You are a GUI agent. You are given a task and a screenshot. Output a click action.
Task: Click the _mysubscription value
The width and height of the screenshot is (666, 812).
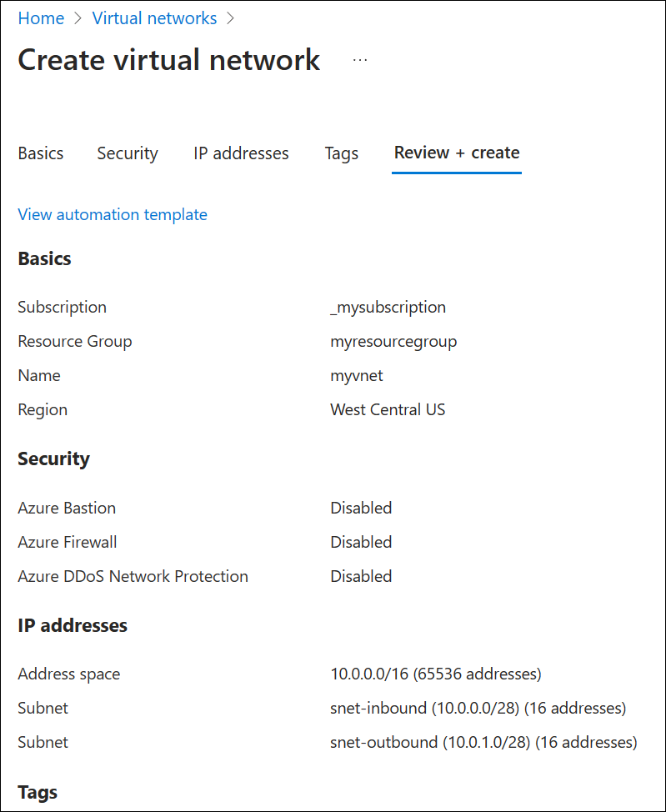[x=388, y=307]
